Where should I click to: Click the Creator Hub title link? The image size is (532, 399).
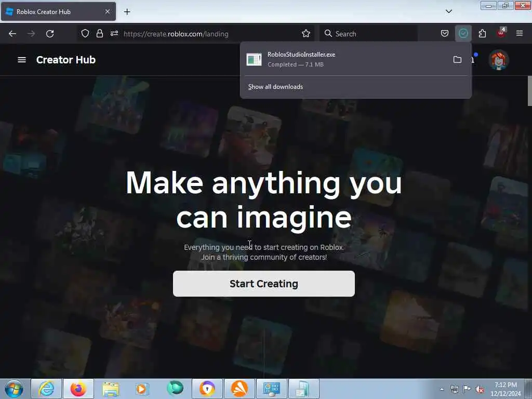click(x=66, y=60)
